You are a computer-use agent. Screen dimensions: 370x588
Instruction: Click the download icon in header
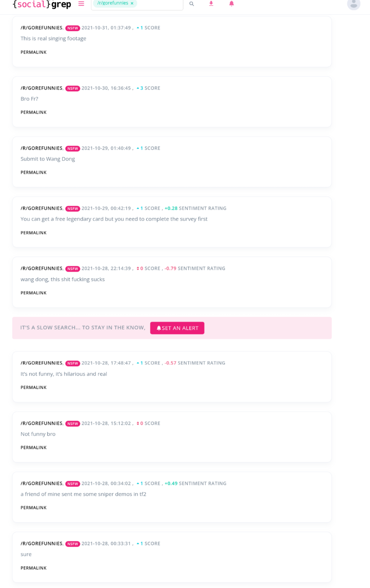[x=211, y=3]
